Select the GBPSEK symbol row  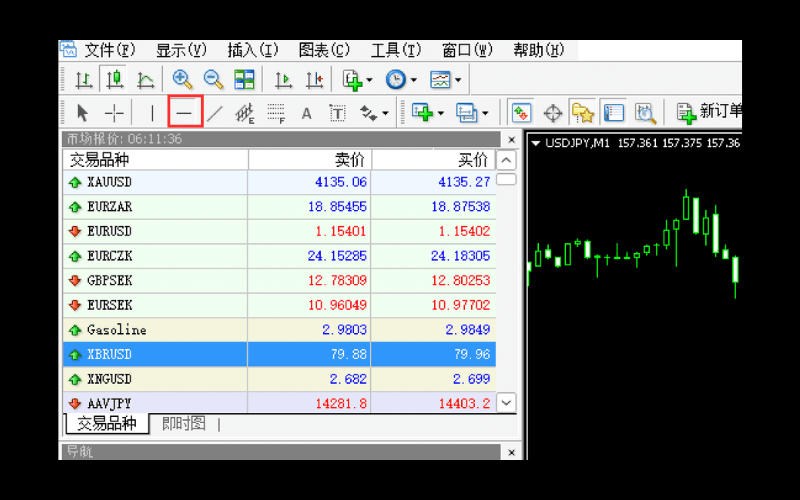coord(280,280)
